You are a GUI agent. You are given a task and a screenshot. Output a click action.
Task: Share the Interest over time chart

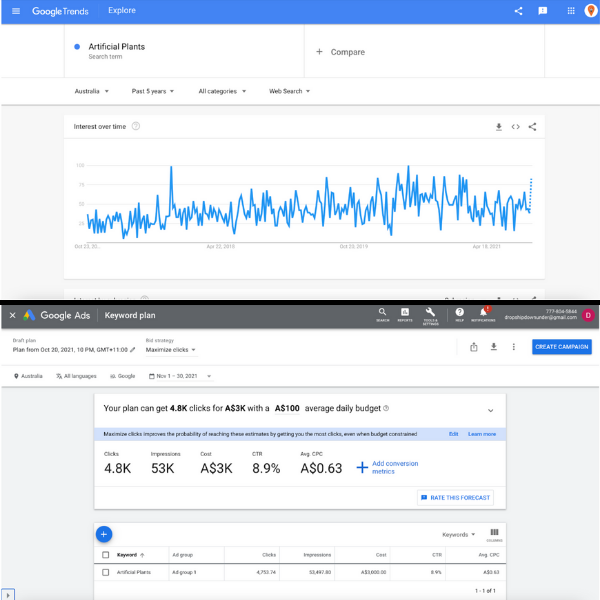532,127
